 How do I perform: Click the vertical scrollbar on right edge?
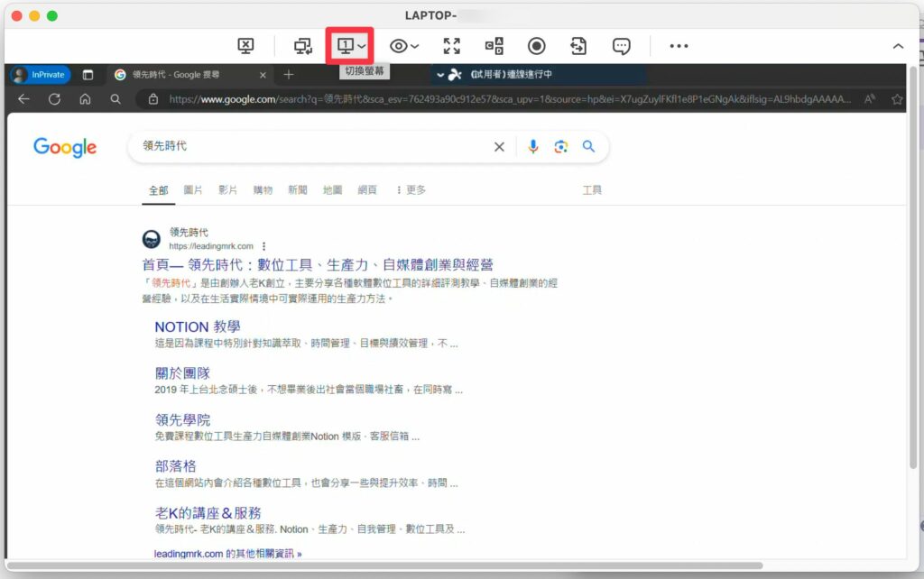point(913,268)
